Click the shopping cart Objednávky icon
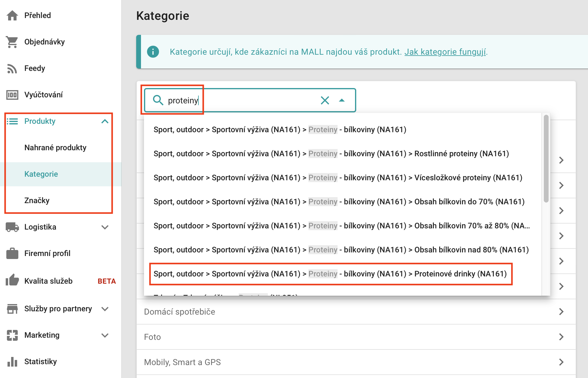This screenshot has height=378, width=588. pyautogui.click(x=12, y=42)
